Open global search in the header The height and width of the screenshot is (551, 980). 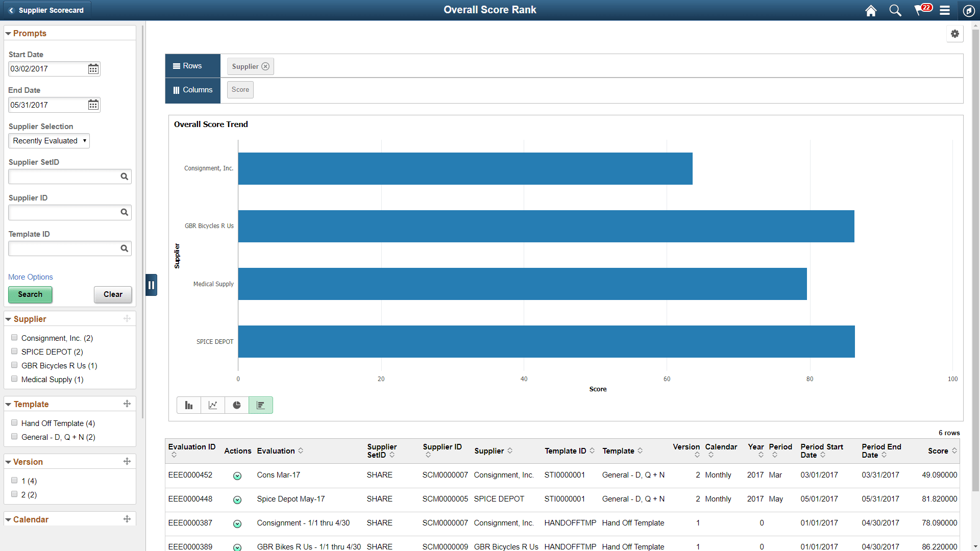tap(895, 10)
